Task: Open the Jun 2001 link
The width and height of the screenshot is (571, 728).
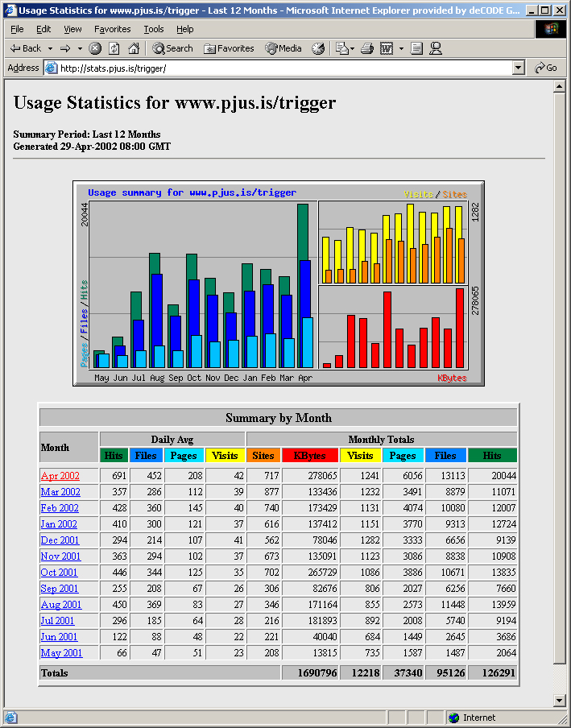Action: pos(59,636)
